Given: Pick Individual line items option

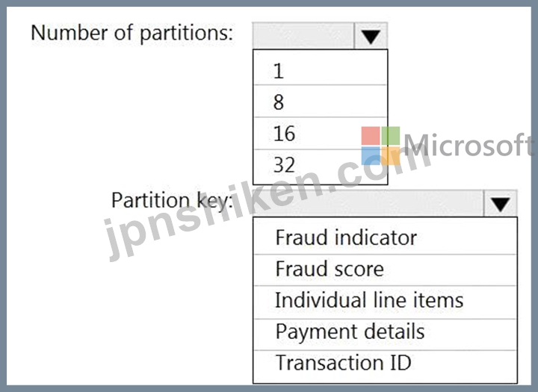Looking at the screenshot, I should [x=385, y=302].
